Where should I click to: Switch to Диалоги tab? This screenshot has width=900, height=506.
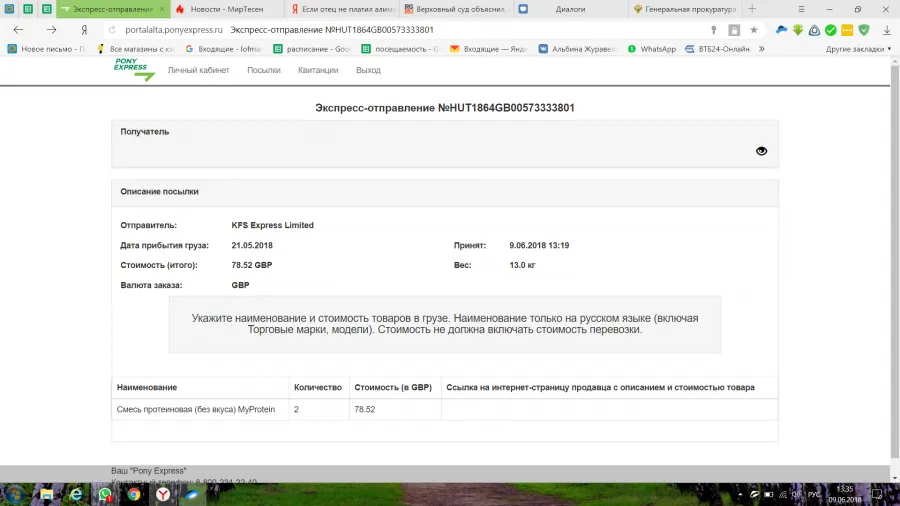click(571, 9)
